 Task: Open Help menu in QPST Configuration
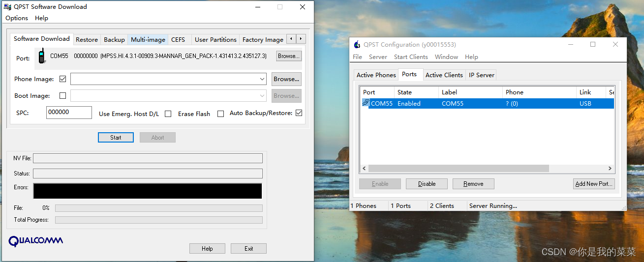coord(471,57)
